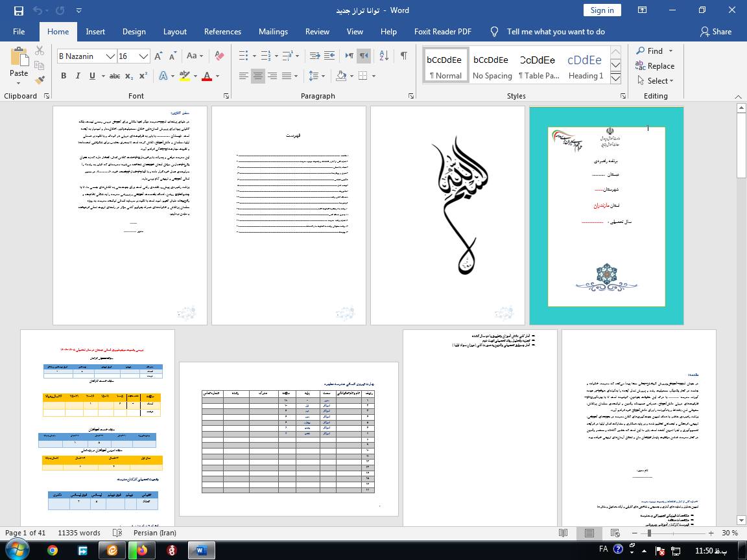Toggle Print Layout view in status bar
747x560 pixels.
click(589, 533)
